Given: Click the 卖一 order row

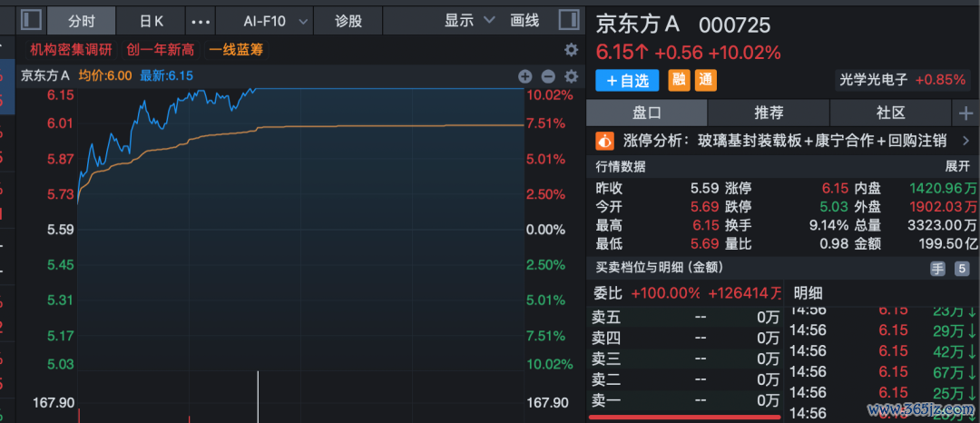Looking at the screenshot, I should [x=684, y=399].
